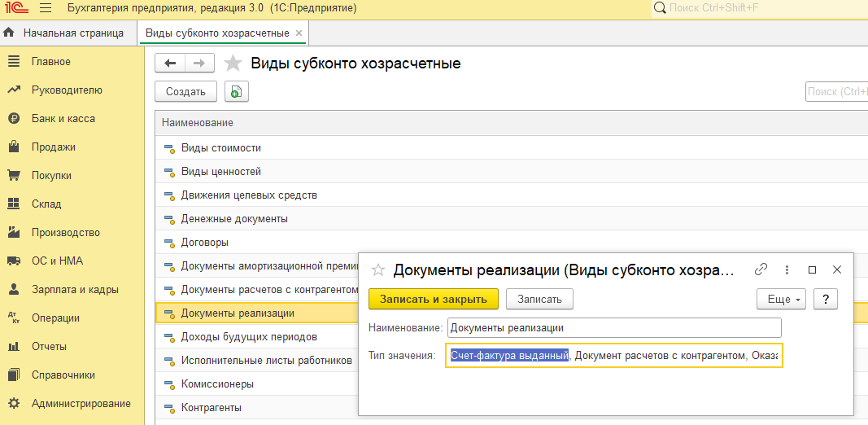Viewport: 868px width, 425px height.
Task: Open the Продажи section label
Action: coord(54,147)
